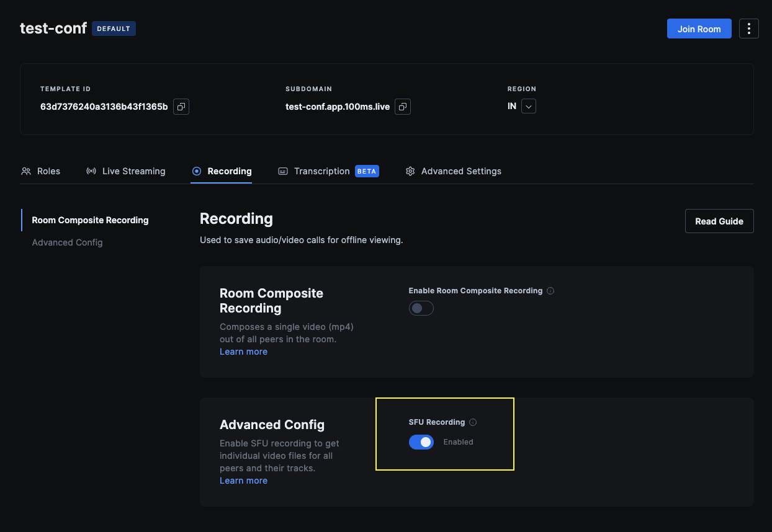Copy the template ID value
This screenshot has width=772, height=532.
181,107
